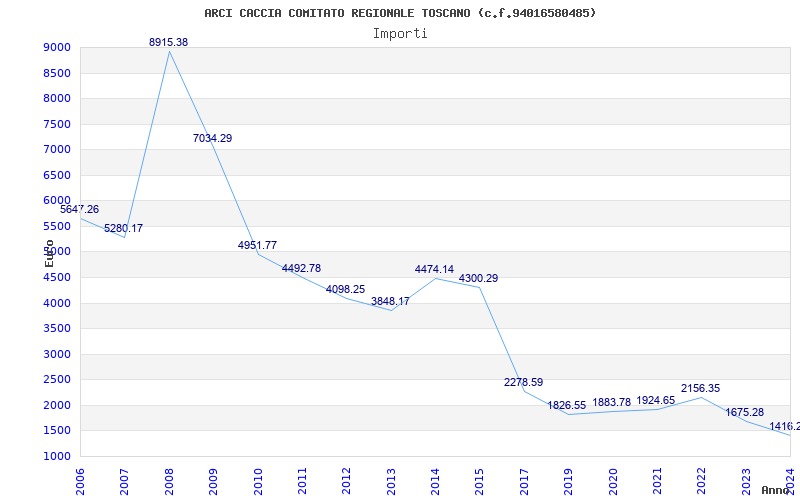
Task: Click the x-axis year 2010
Action: (x=258, y=481)
